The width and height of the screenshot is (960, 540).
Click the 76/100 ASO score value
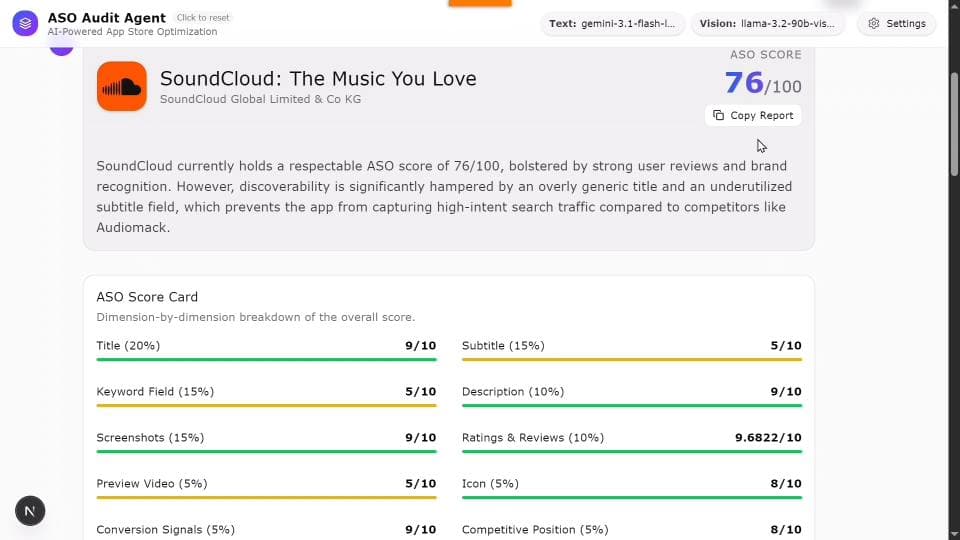pyautogui.click(x=763, y=83)
